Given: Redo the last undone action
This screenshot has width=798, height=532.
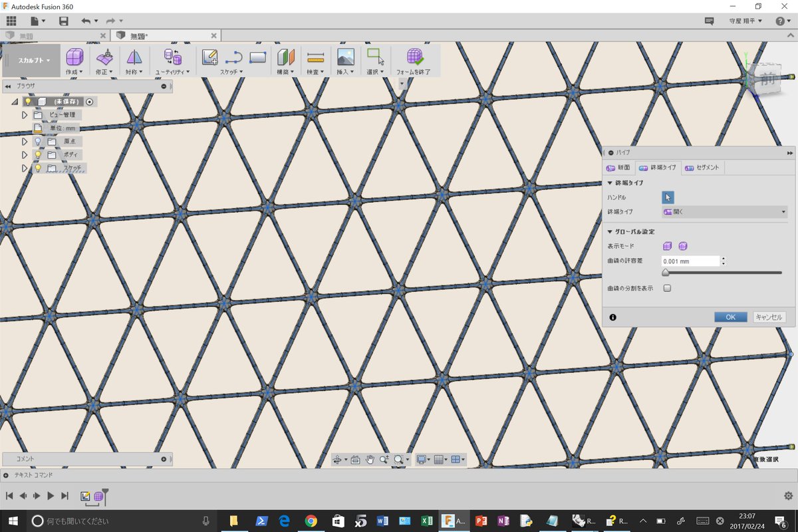Looking at the screenshot, I should pyautogui.click(x=114, y=21).
